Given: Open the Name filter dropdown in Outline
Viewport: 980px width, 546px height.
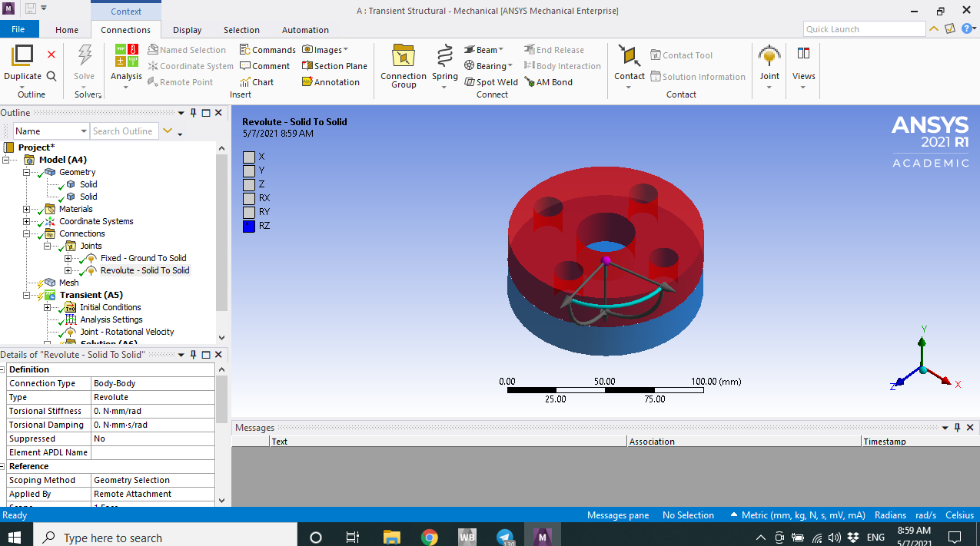Looking at the screenshot, I should point(84,131).
